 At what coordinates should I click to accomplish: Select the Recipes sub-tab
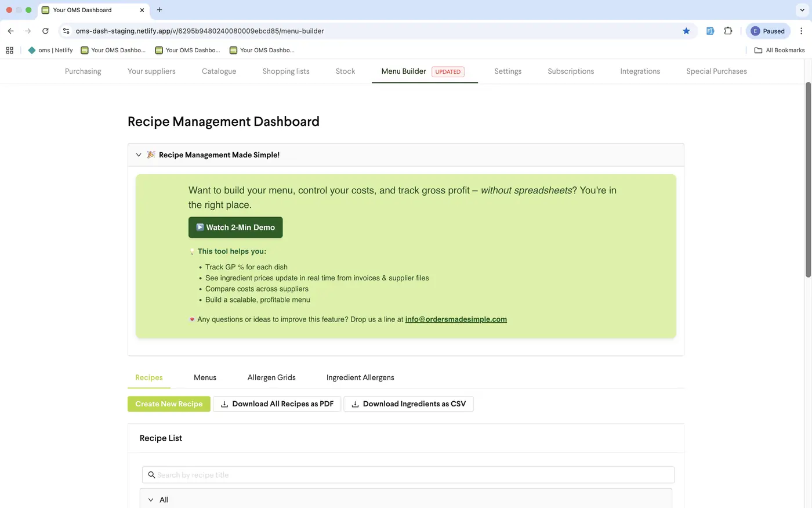[x=149, y=377]
